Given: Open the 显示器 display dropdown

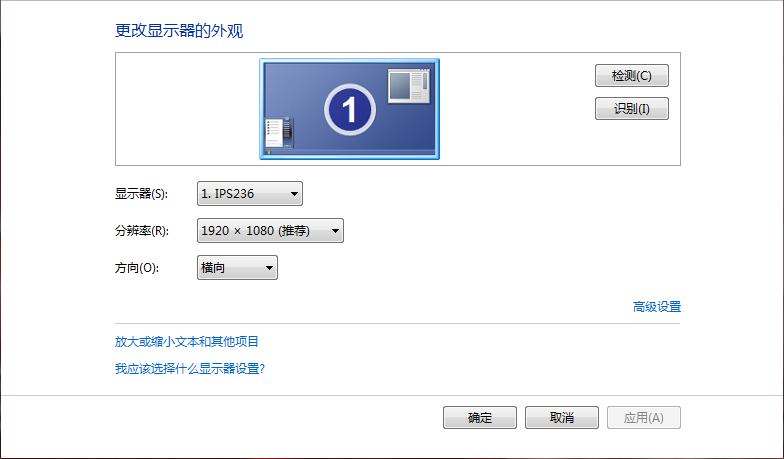Looking at the screenshot, I should click(x=250, y=194).
